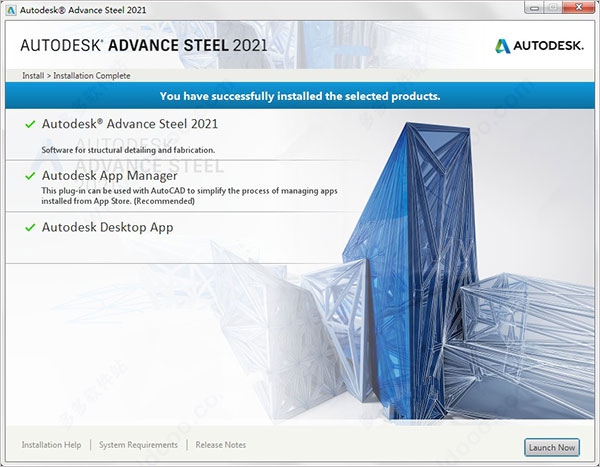Click the green checkmark beside Autodesk App Manager
This screenshot has height=467, width=600.
[30, 176]
